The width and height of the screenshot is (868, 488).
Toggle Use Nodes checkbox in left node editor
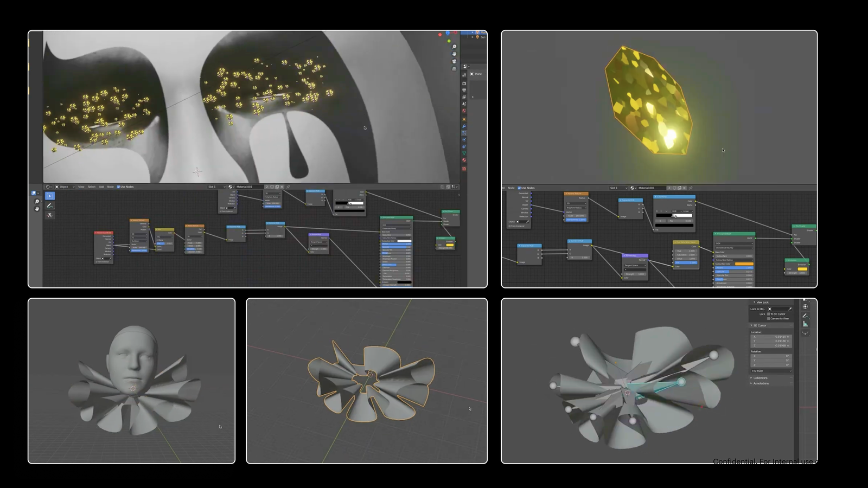click(x=119, y=187)
